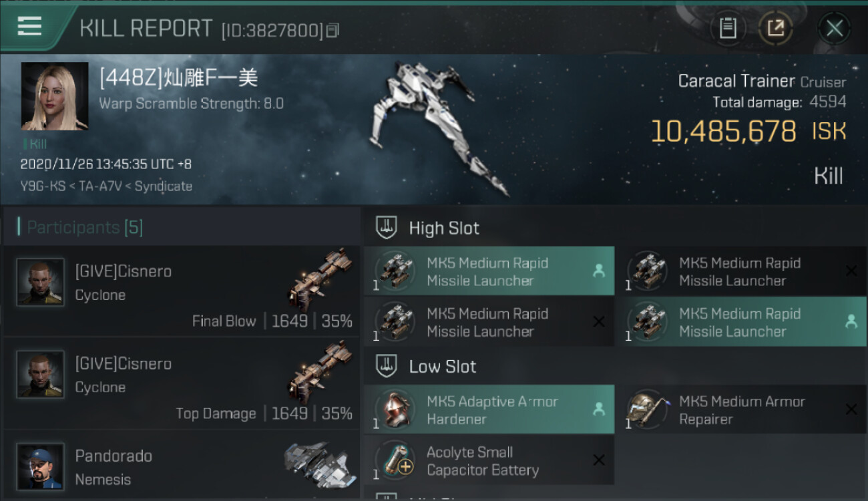Select the Final Blow Cisnero portrait
The image size is (868, 501).
click(41, 282)
